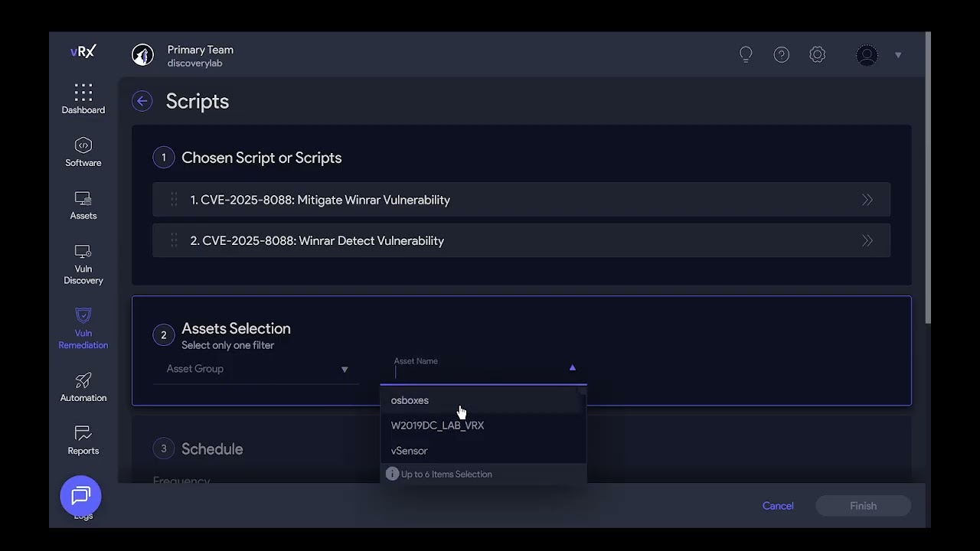Click the page vertical scrollbar
This screenshot has height=551, width=980.
pyautogui.click(x=928, y=178)
